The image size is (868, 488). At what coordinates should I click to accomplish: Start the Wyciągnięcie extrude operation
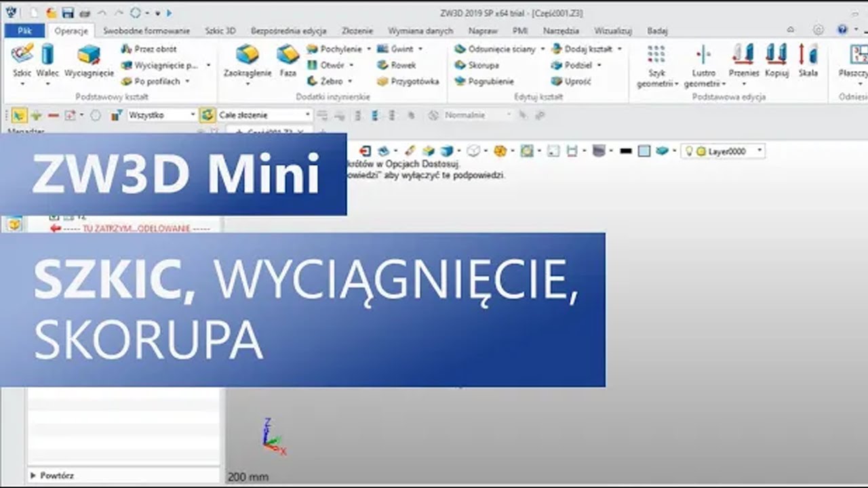89,61
